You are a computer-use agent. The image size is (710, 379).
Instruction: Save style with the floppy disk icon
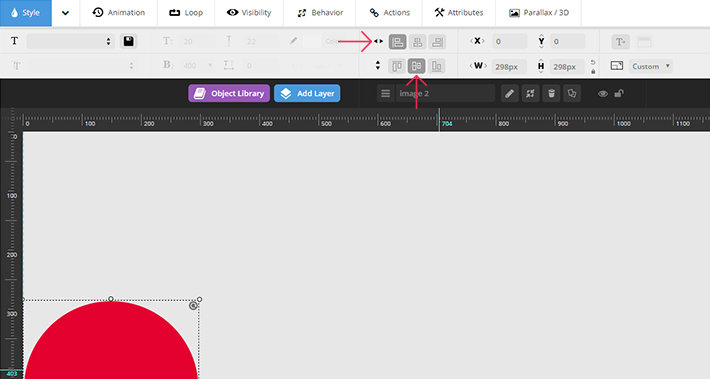[129, 41]
